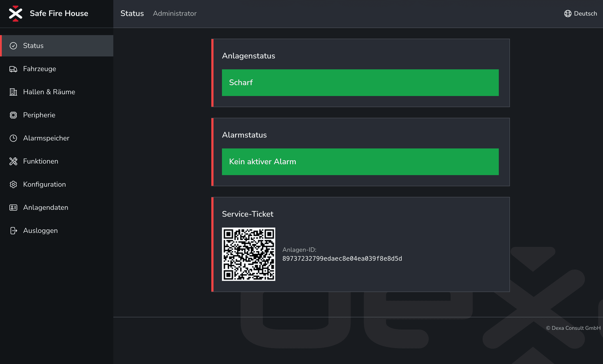Viewport: 603px width, 364px height.
Task: Go to Alarmspeicher page
Action: tap(46, 138)
